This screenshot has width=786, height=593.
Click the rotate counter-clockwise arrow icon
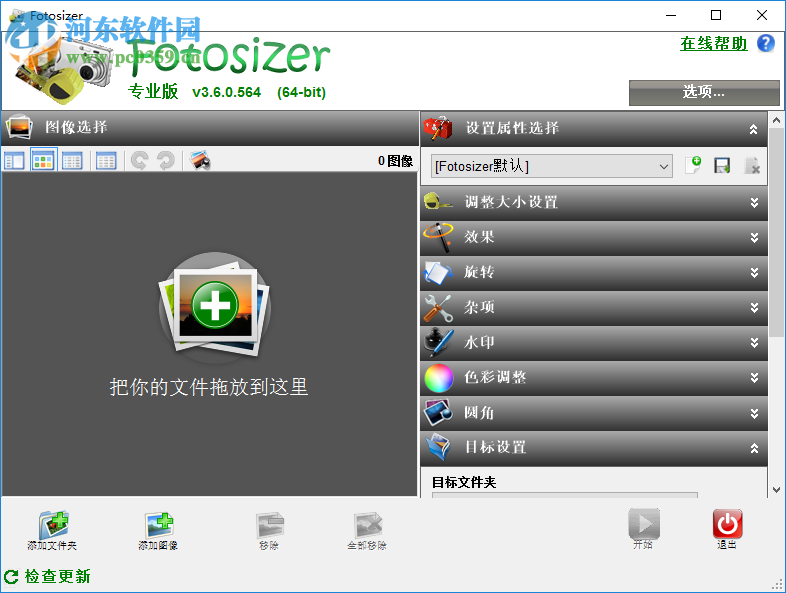139,161
